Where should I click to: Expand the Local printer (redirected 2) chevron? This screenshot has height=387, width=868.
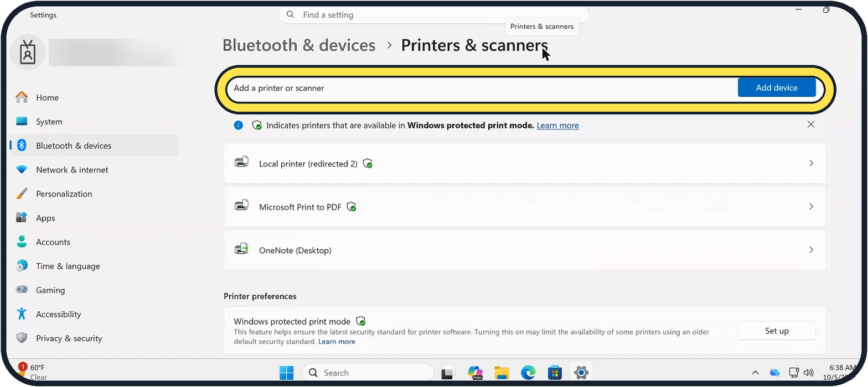coord(812,163)
